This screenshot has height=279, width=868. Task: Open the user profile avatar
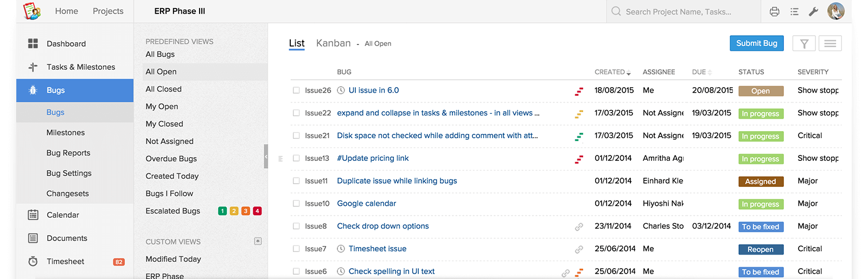(x=835, y=11)
